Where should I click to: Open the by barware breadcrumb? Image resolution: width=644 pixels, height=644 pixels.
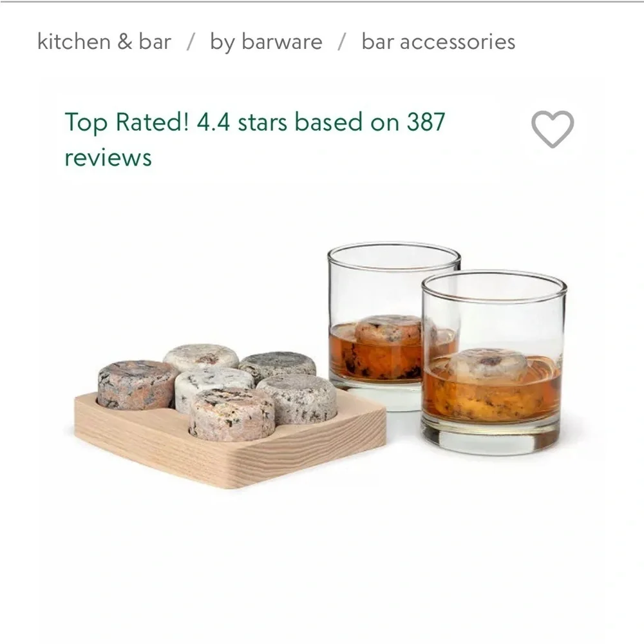tap(266, 42)
